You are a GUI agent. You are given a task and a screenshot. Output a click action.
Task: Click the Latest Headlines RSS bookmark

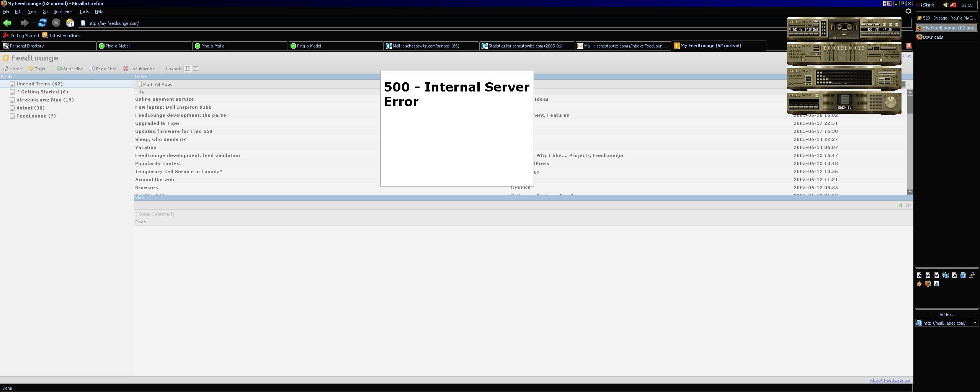tap(61, 36)
